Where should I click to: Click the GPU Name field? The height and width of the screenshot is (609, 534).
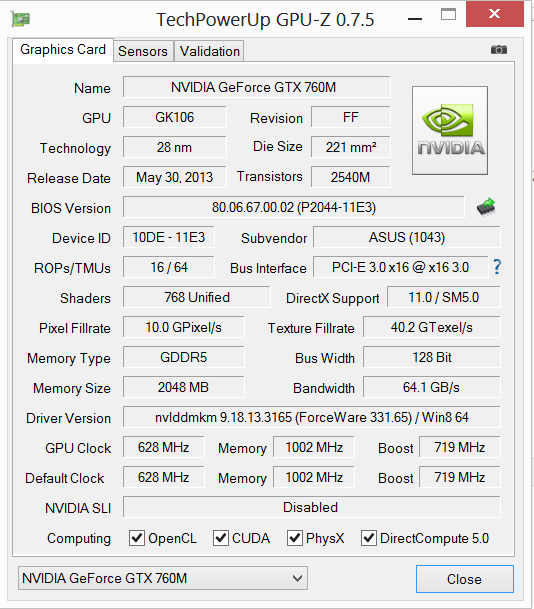coord(256,87)
